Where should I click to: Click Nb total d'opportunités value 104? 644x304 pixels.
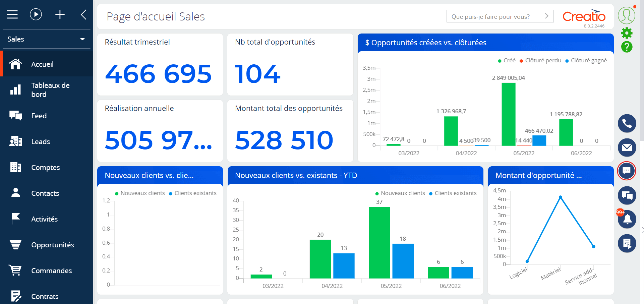257,74
